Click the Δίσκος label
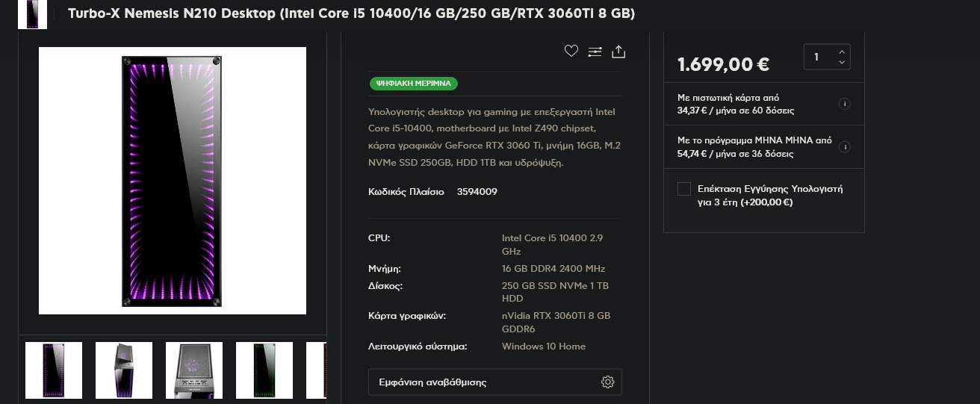Viewport: 980px width, 404px height. coord(385,286)
